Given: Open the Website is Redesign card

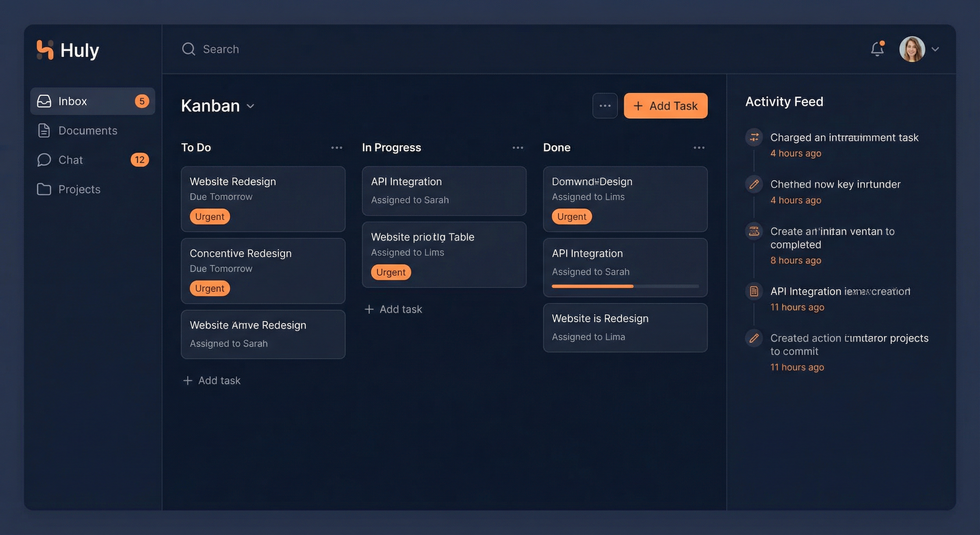Looking at the screenshot, I should (625, 328).
